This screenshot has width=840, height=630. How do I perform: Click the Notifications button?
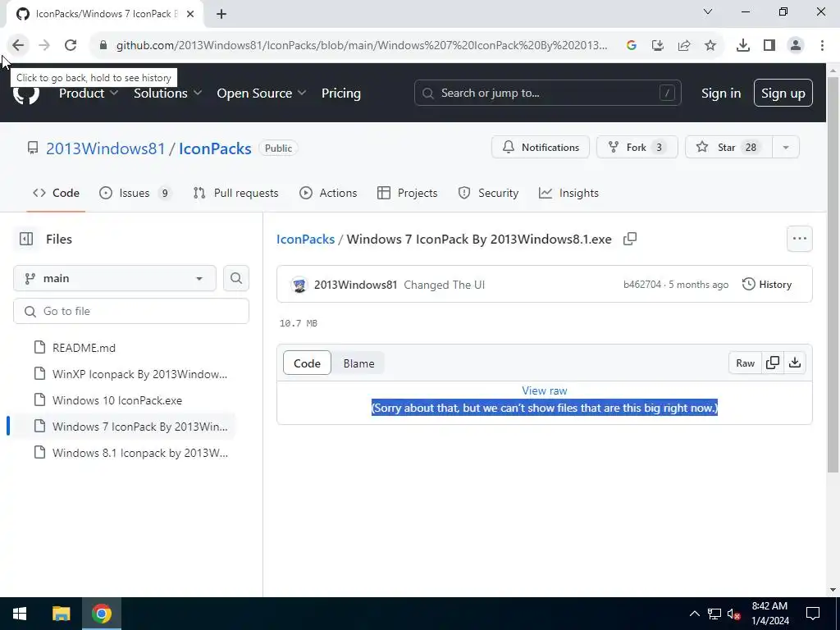[x=541, y=148]
